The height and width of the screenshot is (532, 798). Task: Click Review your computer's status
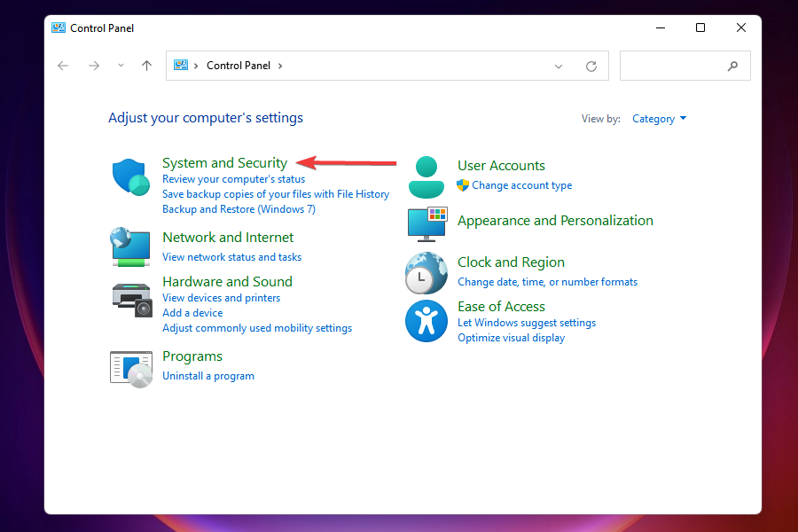[233, 179]
